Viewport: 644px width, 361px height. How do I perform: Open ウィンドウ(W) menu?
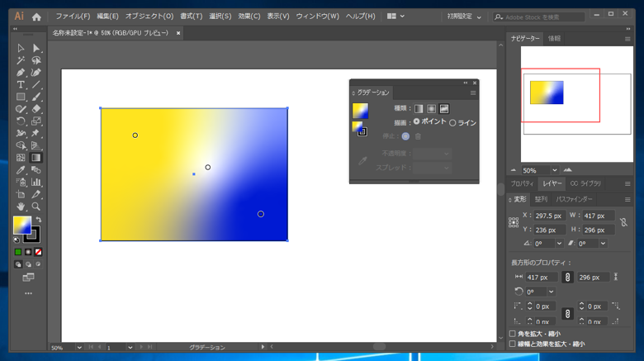tap(318, 16)
